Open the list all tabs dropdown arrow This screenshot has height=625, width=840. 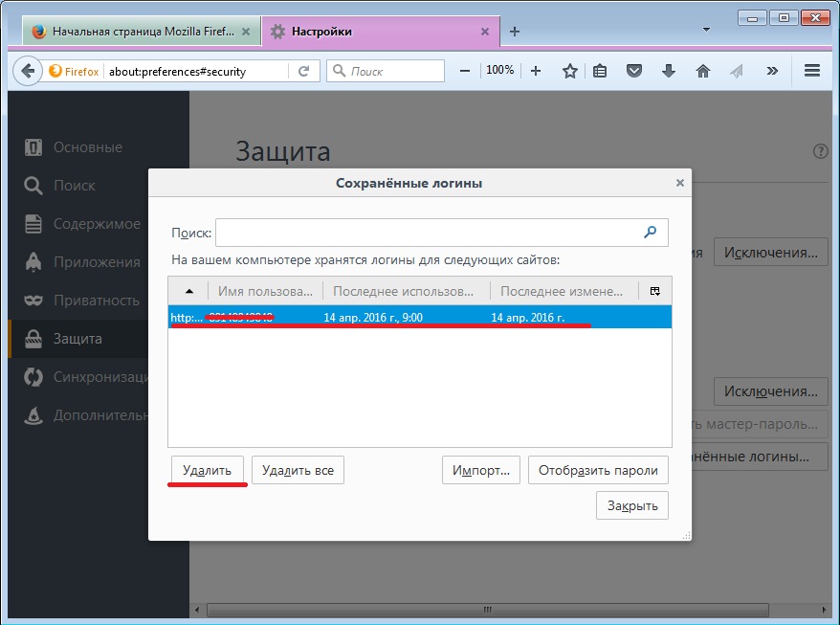coord(706,30)
